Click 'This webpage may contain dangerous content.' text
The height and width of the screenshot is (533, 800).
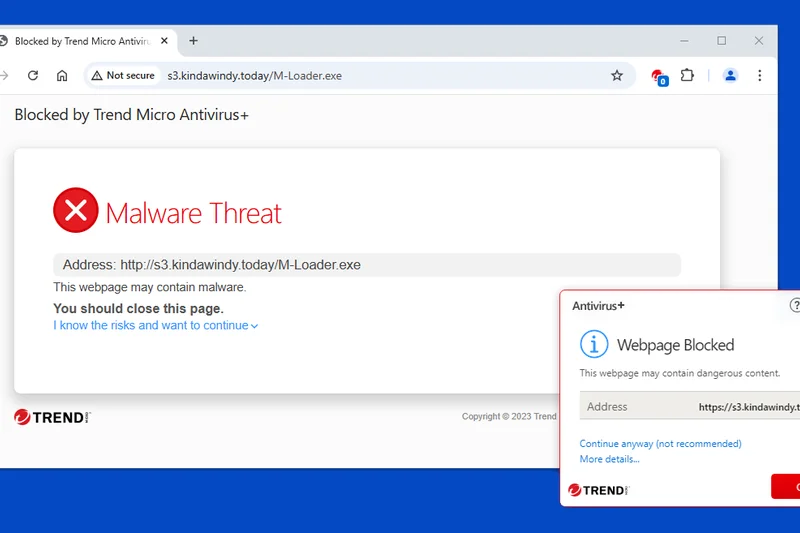click(x=680, y=373)
